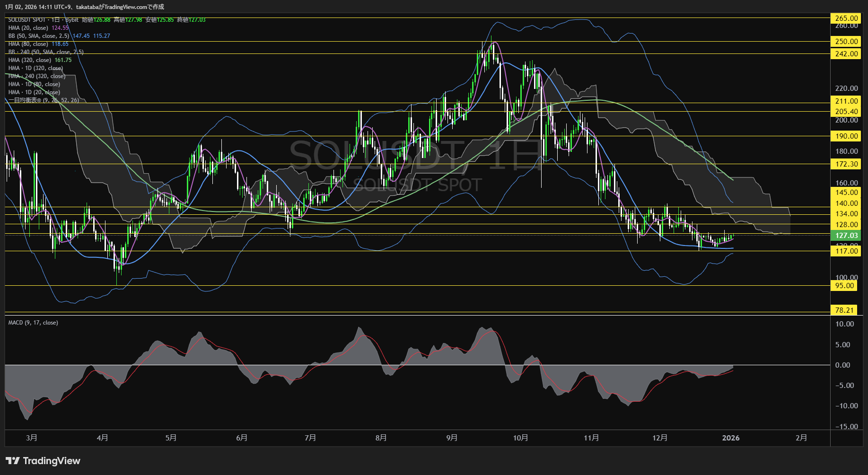The width and height of the screenshot is (868, 475).
Task: Click the Ichimoku (9, 26, 52, 26) legend
Action: tap(44, 100)
